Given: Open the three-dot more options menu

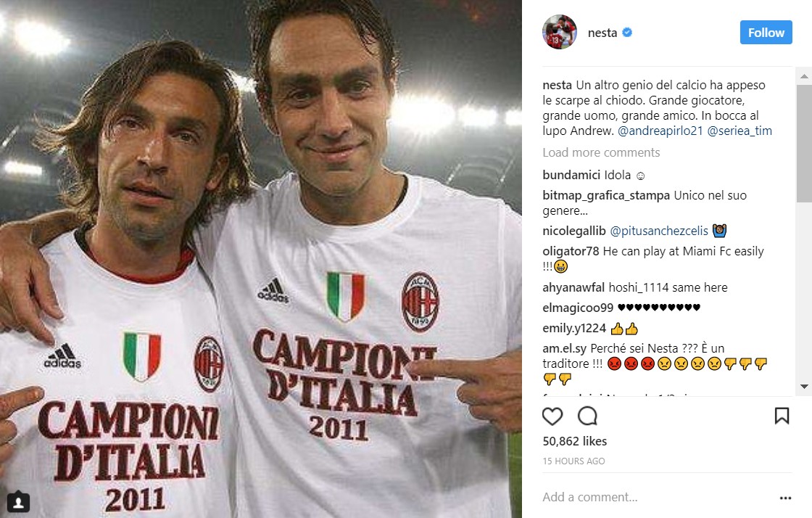Looking at the screenshot, I should (785, 498).
